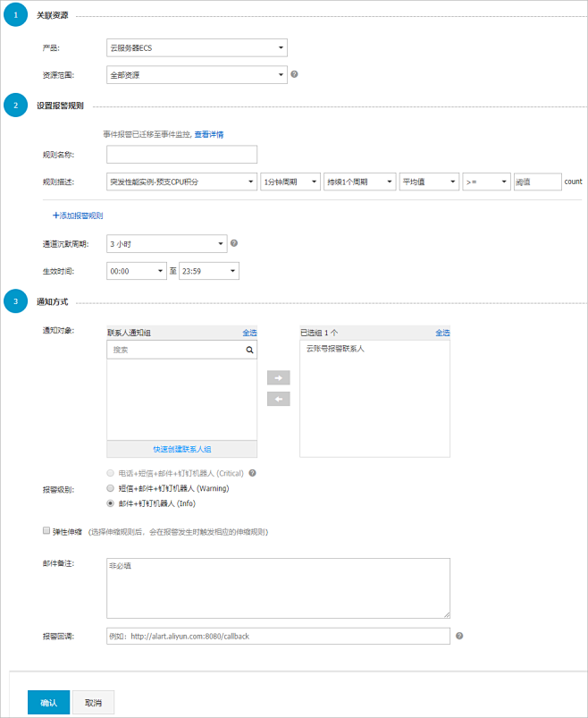Open the 3 小时 mute period dropdown
The width and height of the screenshot is (588, 718).
tap(166, 243)
